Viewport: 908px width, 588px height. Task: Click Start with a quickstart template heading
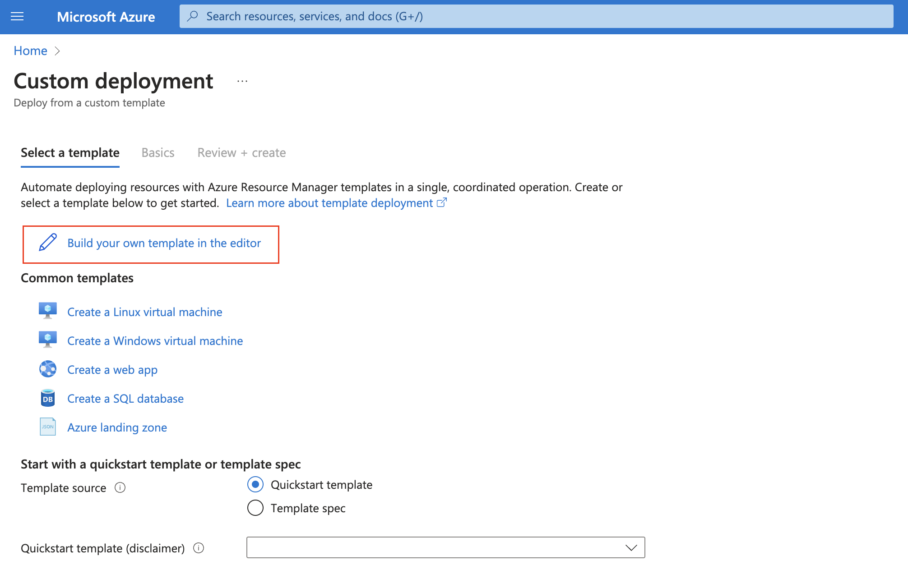(161, 464)
